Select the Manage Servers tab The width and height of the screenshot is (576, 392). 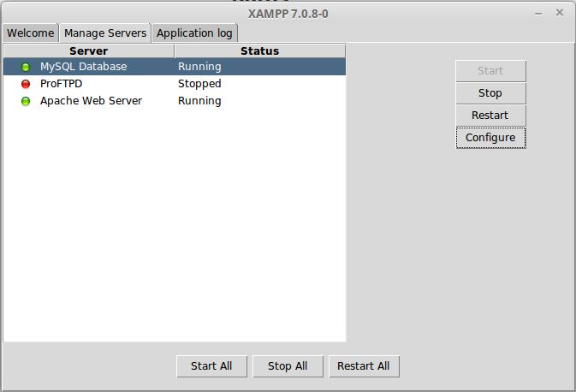click(105, 33)
